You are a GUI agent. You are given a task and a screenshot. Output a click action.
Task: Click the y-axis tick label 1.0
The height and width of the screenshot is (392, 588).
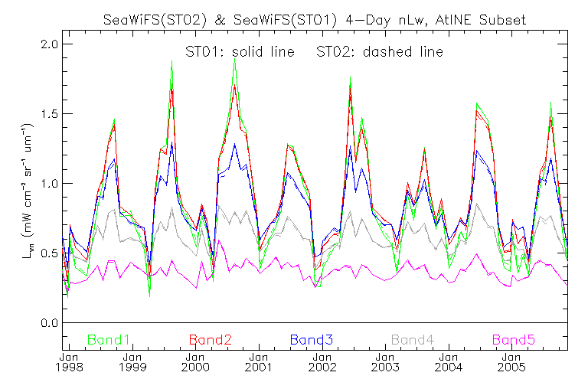[x=50, y=184]
